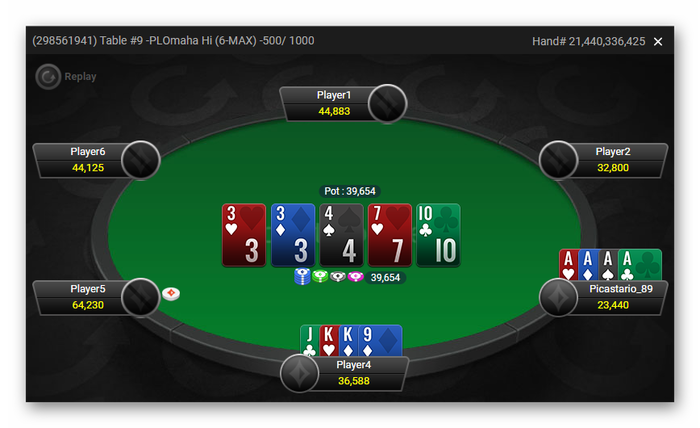Click the dealer button chip near Player5

point(171,293)
